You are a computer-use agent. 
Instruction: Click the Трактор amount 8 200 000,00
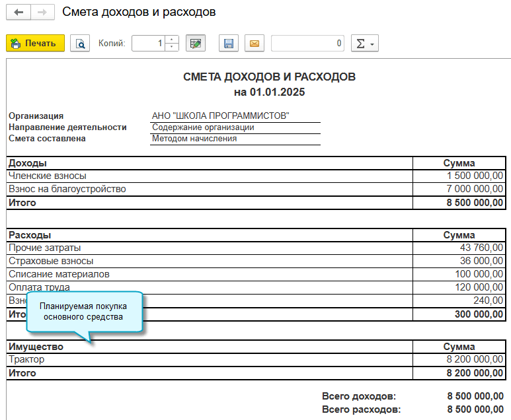coord(475,359)
